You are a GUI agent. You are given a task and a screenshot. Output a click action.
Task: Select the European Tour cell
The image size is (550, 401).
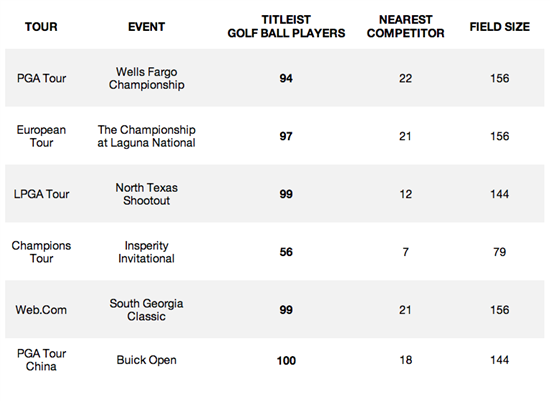click(41, 136)
